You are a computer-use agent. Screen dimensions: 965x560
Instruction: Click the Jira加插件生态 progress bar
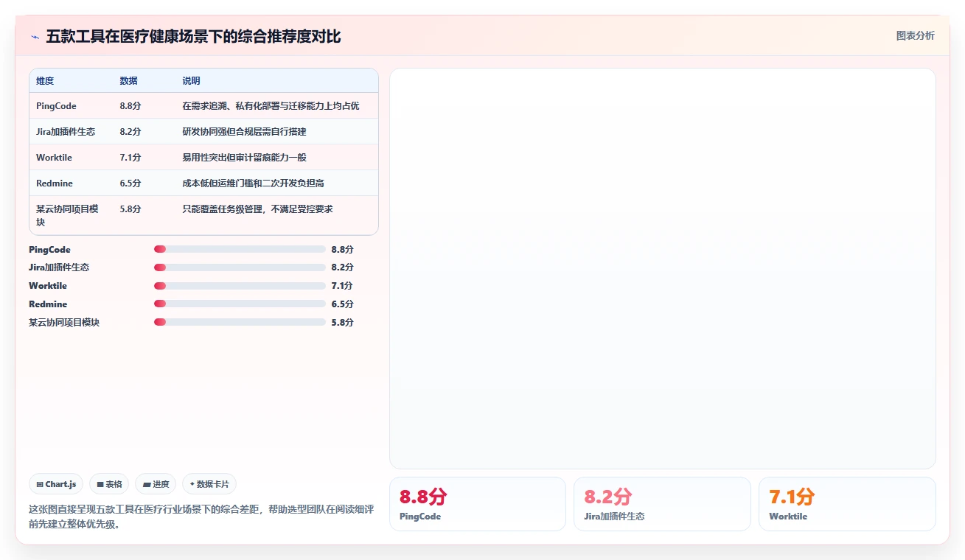coord(240,267)
